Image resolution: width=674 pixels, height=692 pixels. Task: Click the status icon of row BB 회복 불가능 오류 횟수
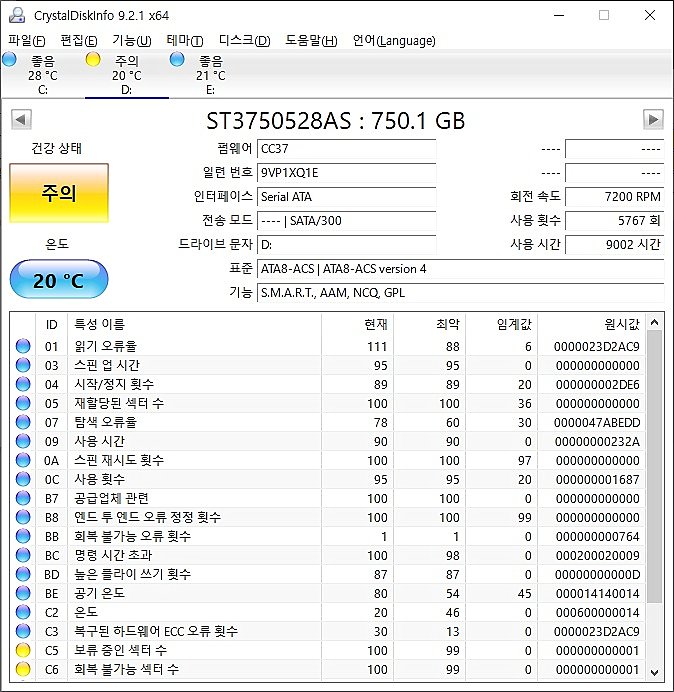[x=23, y=536]
